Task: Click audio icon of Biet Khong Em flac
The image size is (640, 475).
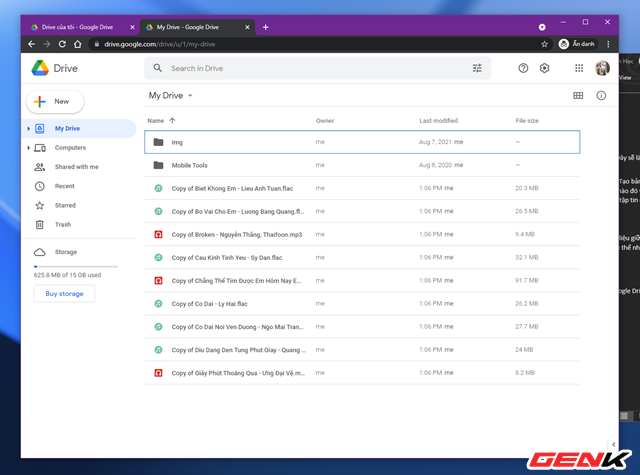Action: [x=158, y=189]
